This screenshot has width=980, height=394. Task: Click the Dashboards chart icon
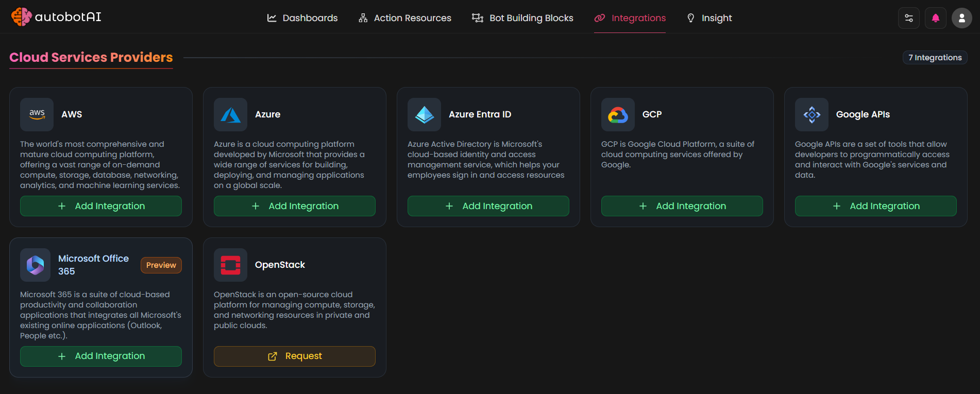(x=272, y=18)
